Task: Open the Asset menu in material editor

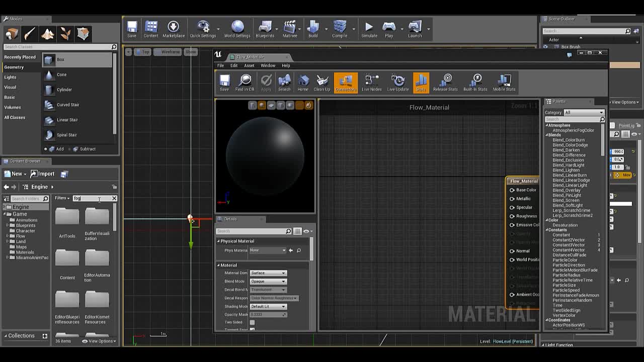Action: (x=249, y=65)
